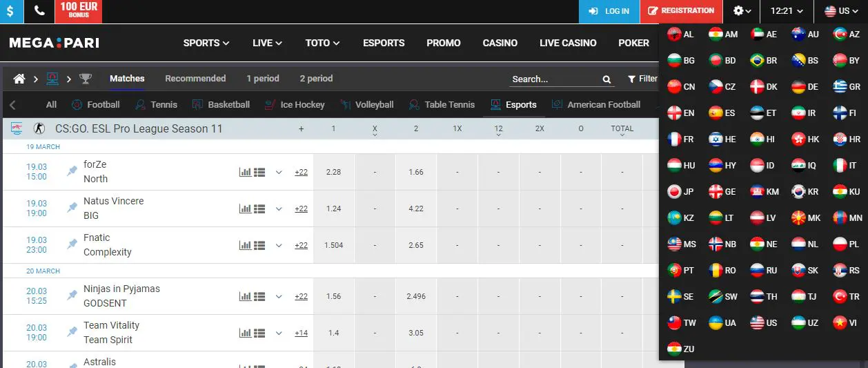Image resolution: width=868 pixels, height=368 pixels.
Task: Select the Basketball sport filter
Action: [221, 105]
